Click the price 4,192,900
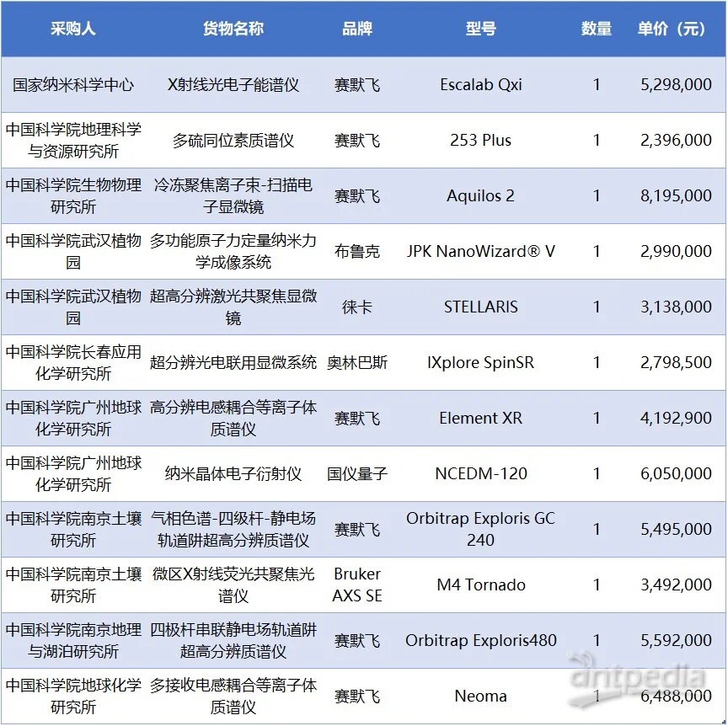Viewport: 728px width, 726px height. pyautogui.click(x=676, y=419)
